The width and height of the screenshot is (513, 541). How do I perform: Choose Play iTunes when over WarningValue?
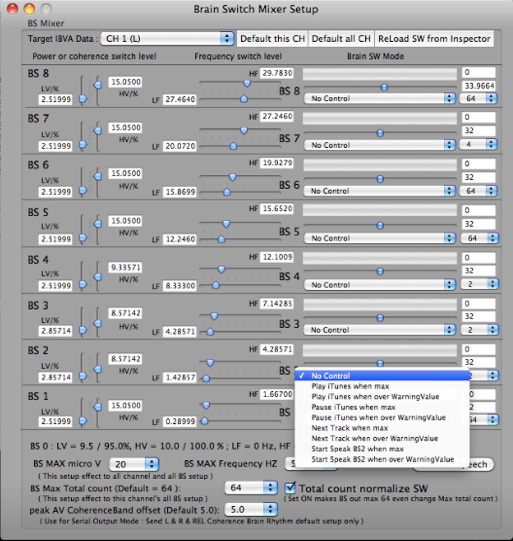click(382, 396)
